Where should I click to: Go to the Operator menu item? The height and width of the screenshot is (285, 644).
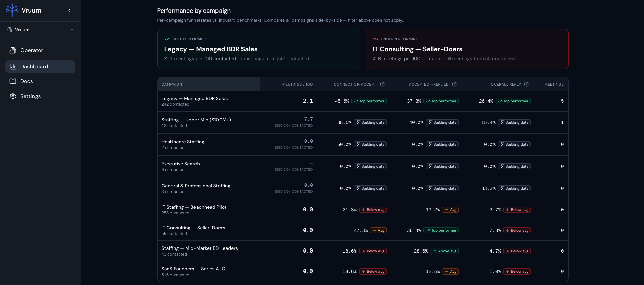coord(40,50)
